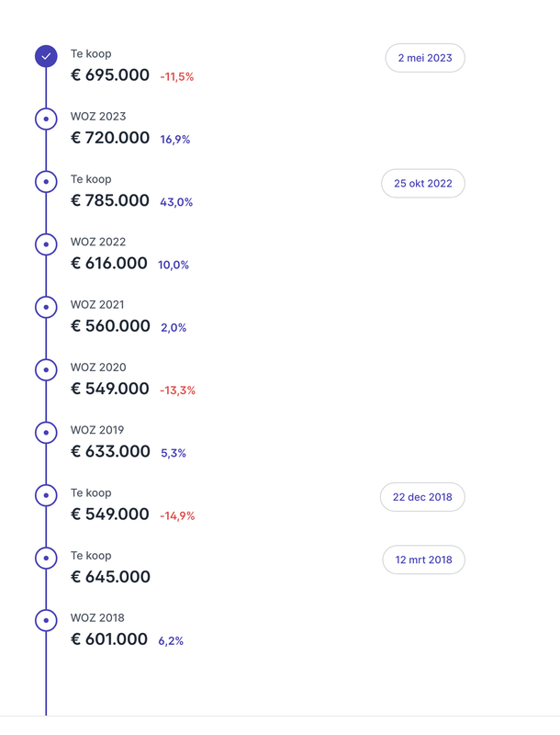Click the 2 mei 2023 date badge
Screen dimensions: 560x735
(425, 58)
